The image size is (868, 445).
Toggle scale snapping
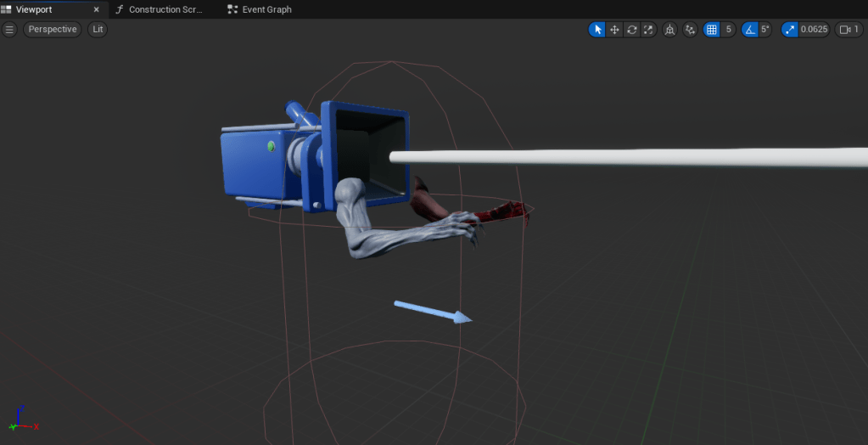click(790, 30)
